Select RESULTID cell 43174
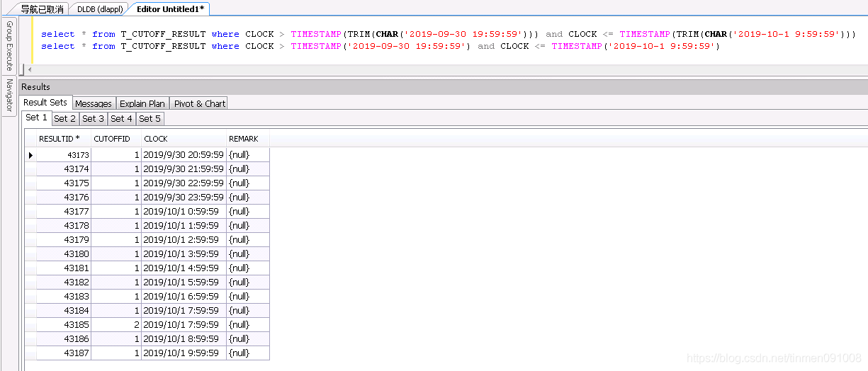 click(64, 169)
